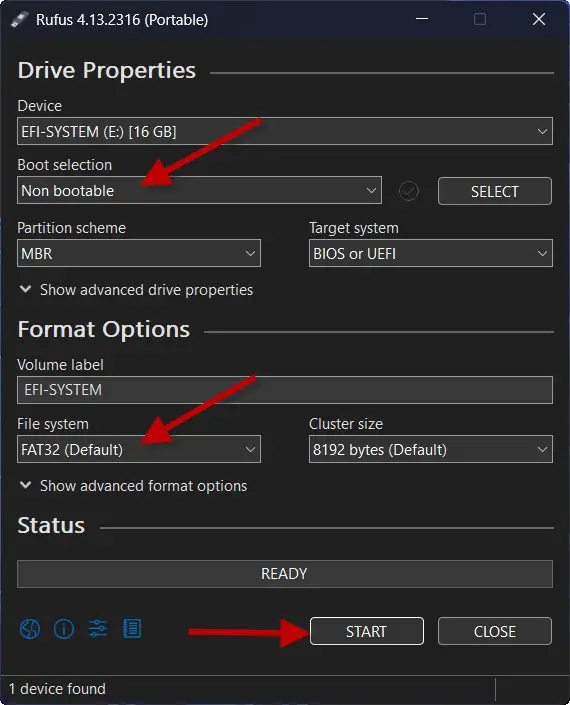Click the 'Boot selection' label
570x705 pixels.
pos(65,165)
